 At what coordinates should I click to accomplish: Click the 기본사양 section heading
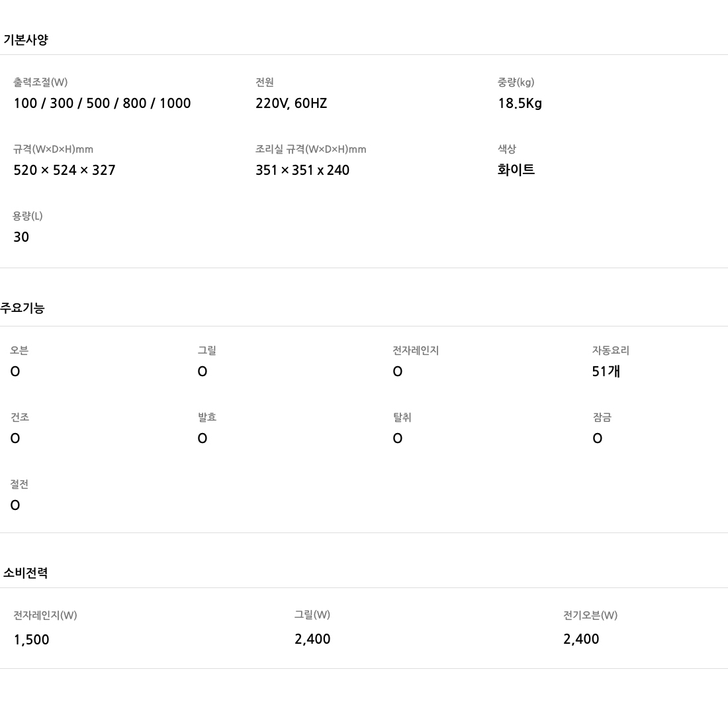tap(26, 40)
